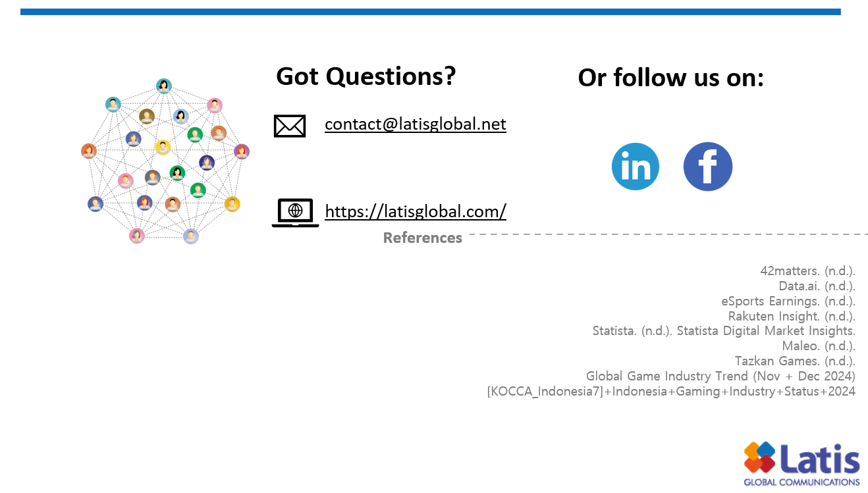Click the Latis Global Communications logo
Image resolution: width=868 pixels, height=493 pixels.
point(801,463)
